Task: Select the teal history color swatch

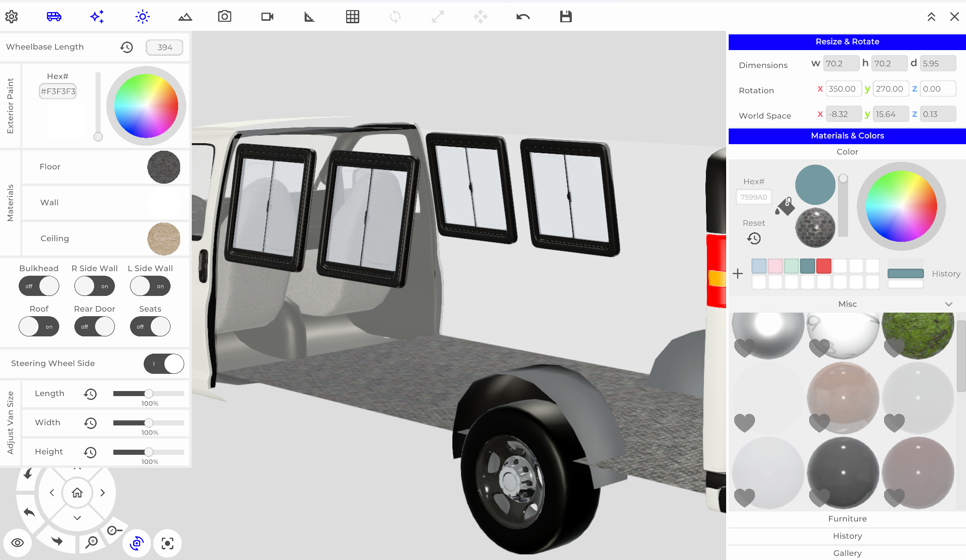Action: [906, 274]
